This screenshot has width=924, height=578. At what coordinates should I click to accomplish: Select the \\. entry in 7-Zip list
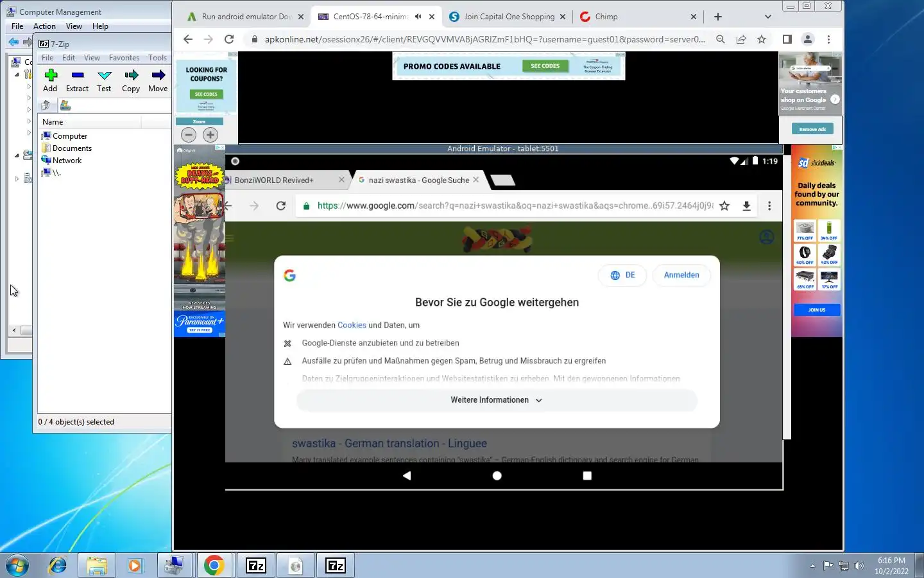click(x=51, y=173)
